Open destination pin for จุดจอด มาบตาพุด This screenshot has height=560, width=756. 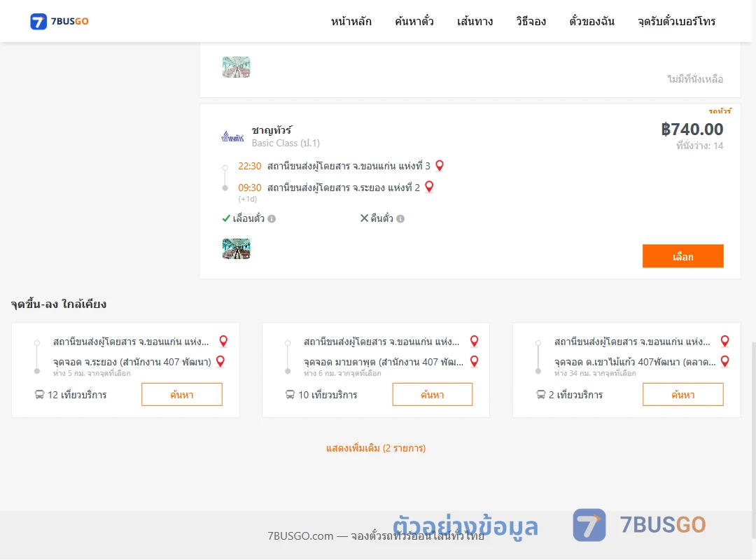(475, 361)
